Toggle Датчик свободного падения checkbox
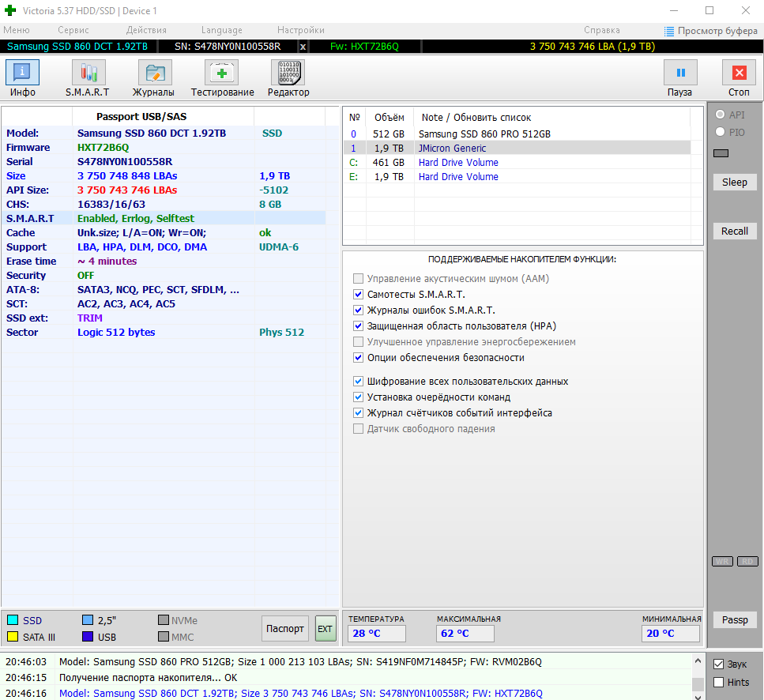The height and width of the screenshot is (700, 764). [x=358, y=429]
